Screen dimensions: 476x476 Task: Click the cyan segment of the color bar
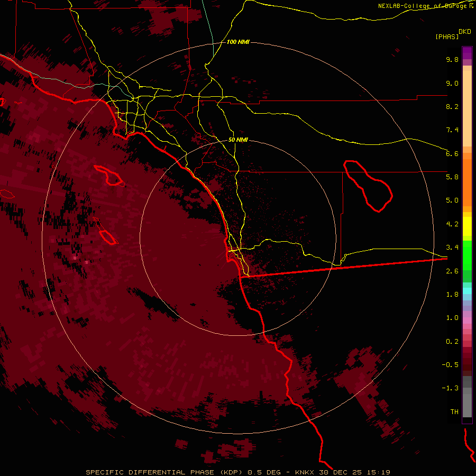pos(467,291)
